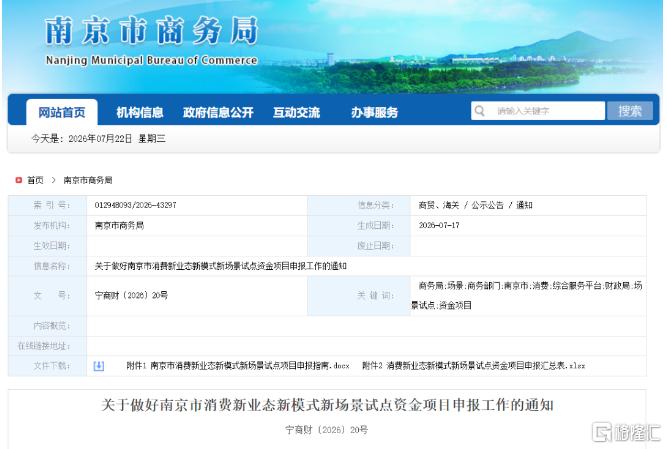Screen dimensions: 667x449
Task: Open the 办事服务 menu
Action: (x=374, y=112)
